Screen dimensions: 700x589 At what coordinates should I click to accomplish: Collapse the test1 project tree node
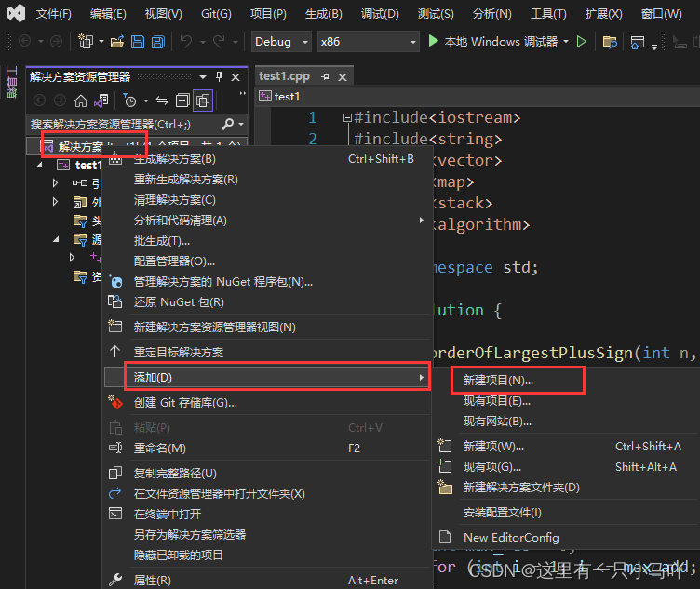pos(39,166)
